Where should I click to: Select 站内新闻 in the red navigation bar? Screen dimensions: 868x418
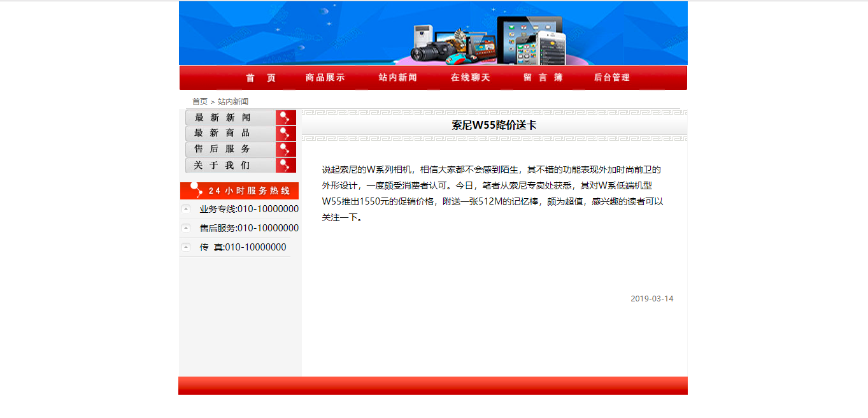pos(397,78)
